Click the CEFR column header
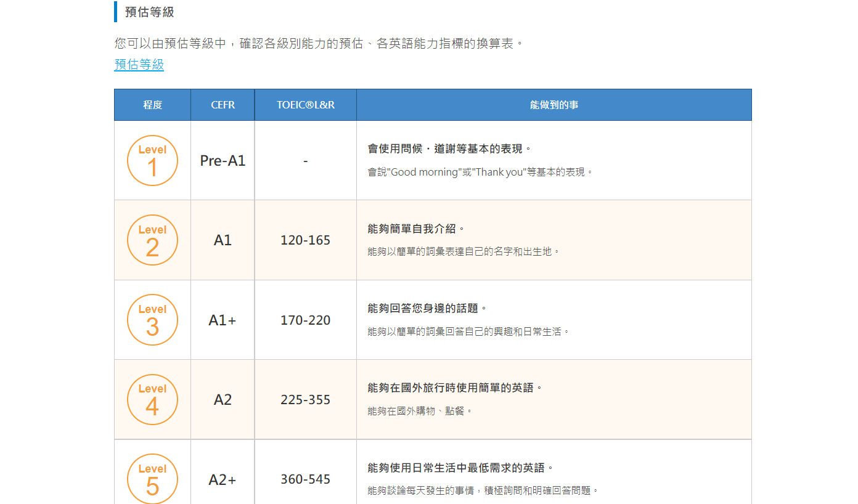 [x=223, y=105]
